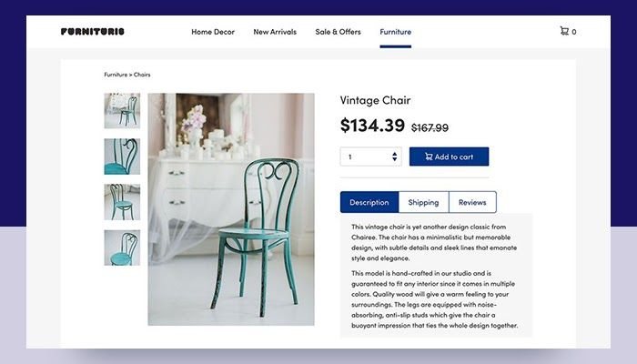Click the Furniture breadcrumb link
Image resolution: width=637 pixels, height=364 pixels.
tap(116, 75)
